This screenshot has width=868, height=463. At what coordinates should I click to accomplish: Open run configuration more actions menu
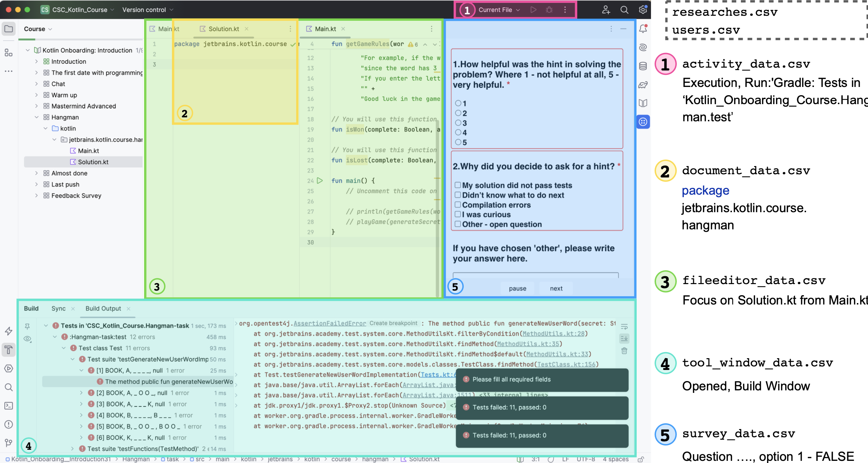[x=565, y=10]
